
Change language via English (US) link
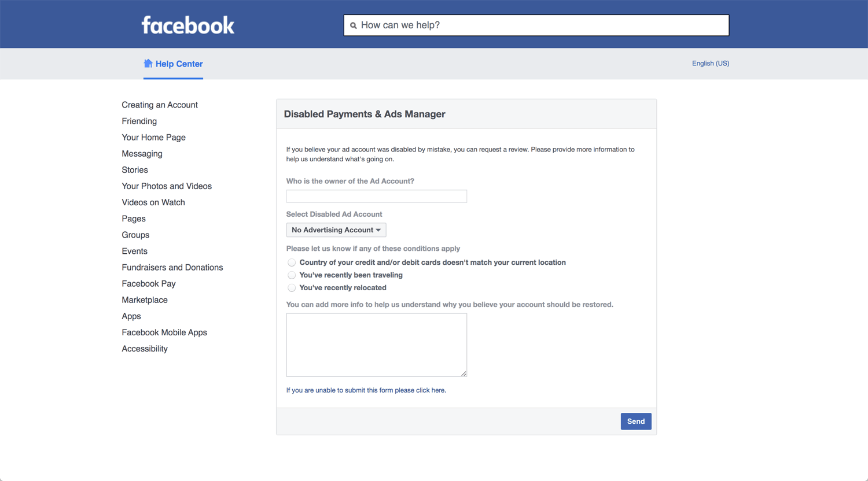click(711, 64)
